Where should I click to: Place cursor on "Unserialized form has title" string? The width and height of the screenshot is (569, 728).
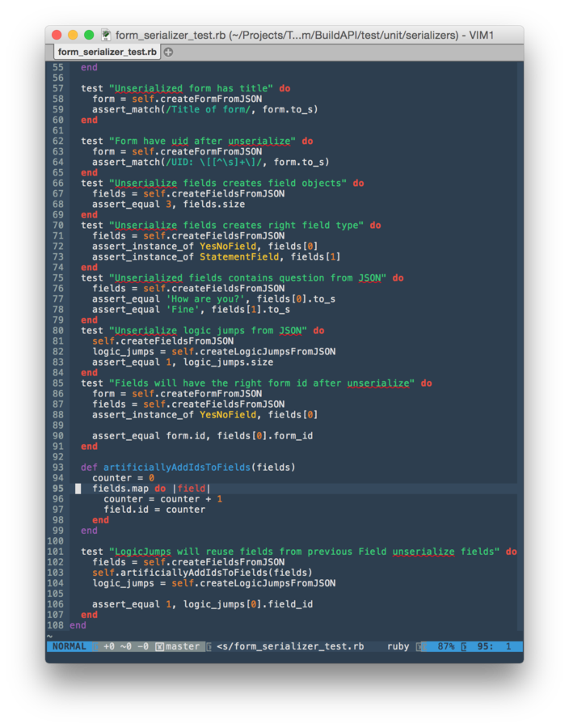coord(191,88)
